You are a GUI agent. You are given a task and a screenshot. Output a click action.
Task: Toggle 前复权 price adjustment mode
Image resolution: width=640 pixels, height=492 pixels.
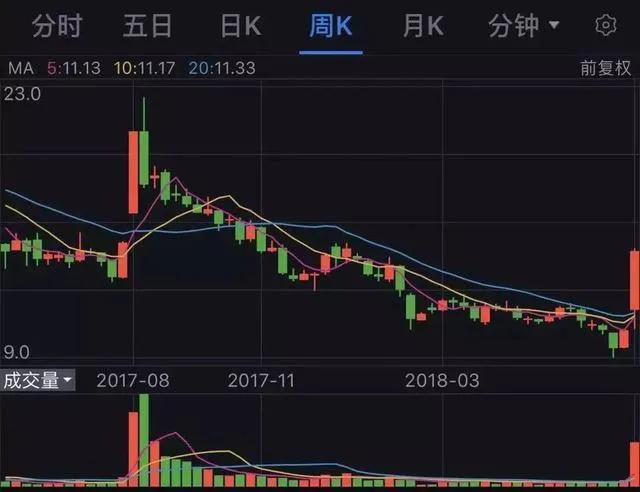click(x=606, y=68)
